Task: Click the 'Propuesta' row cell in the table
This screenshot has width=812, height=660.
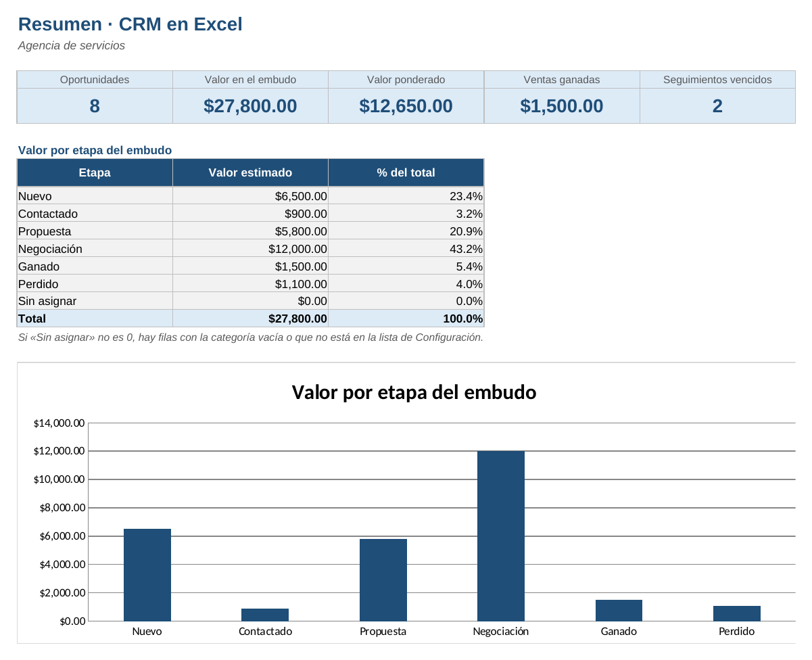Action: [x=95, y=231]
